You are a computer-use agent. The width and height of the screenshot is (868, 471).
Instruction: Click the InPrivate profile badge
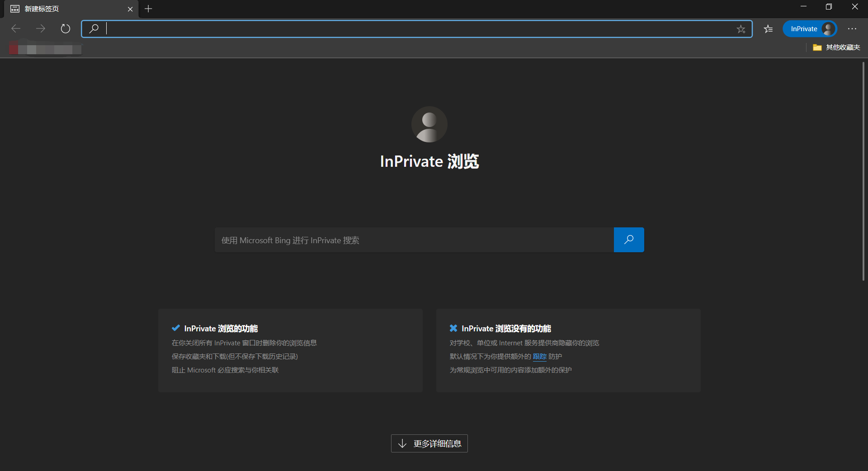tap(810, 29)
